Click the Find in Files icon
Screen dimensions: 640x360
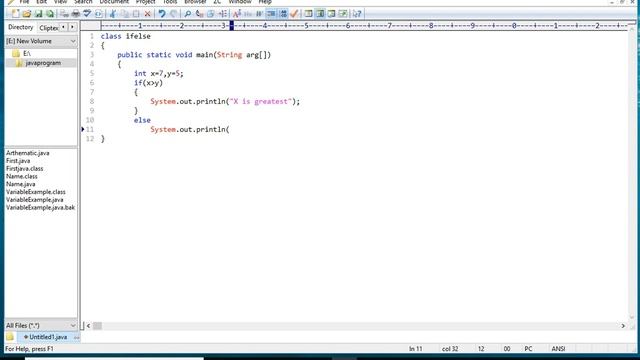[x=211, y=14]
